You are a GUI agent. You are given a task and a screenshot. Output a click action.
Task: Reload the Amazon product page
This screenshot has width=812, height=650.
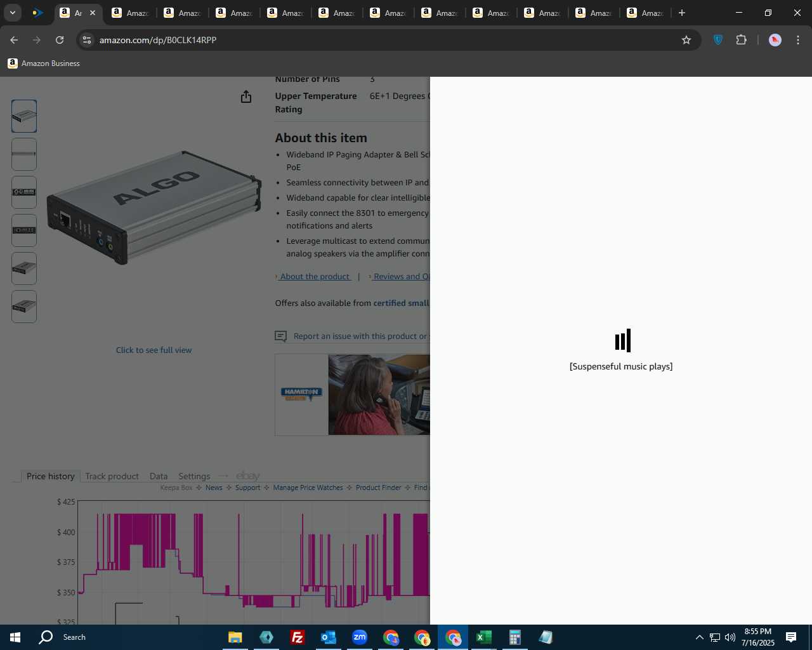[60, 40]
